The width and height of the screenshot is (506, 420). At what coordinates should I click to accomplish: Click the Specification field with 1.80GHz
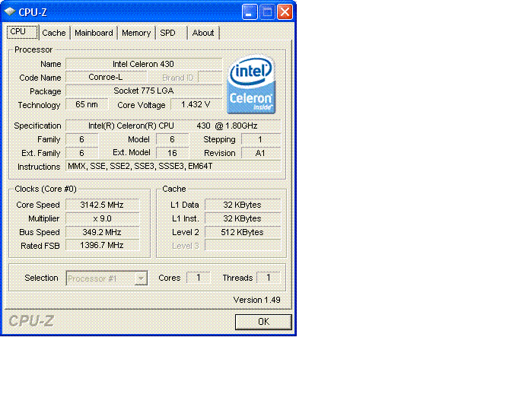(x=173, y=126)
